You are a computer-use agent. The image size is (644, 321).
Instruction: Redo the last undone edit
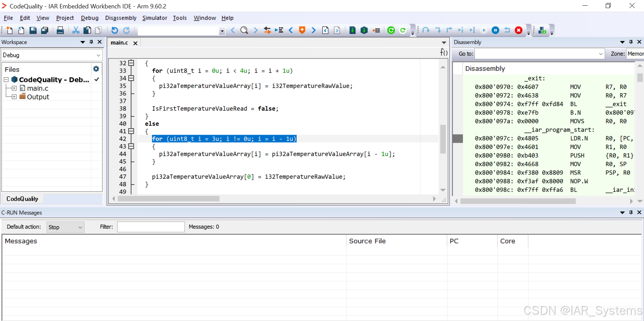(126, 30)
